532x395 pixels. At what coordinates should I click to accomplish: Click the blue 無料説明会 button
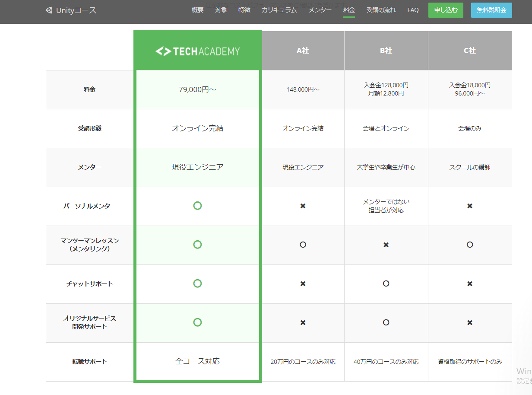point(491,10)
